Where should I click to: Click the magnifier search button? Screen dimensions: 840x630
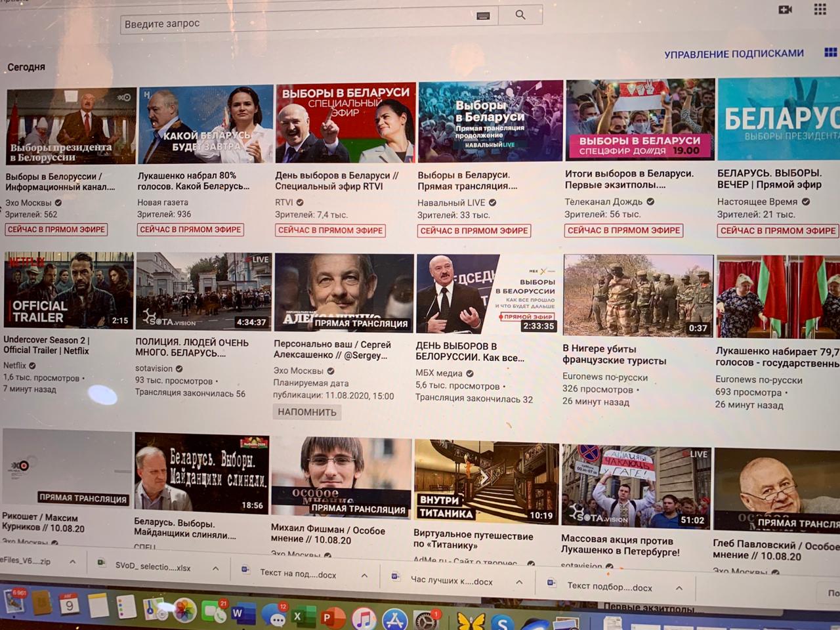coord(520,14)
